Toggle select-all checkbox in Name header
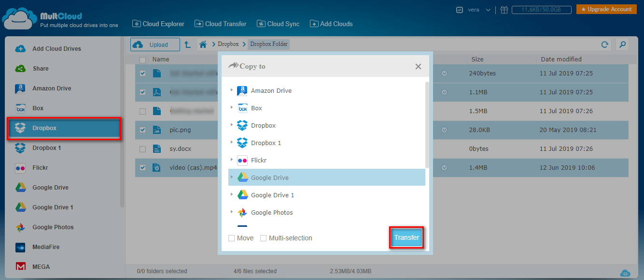Screen dimensions: 644x280 pos(142,60)
